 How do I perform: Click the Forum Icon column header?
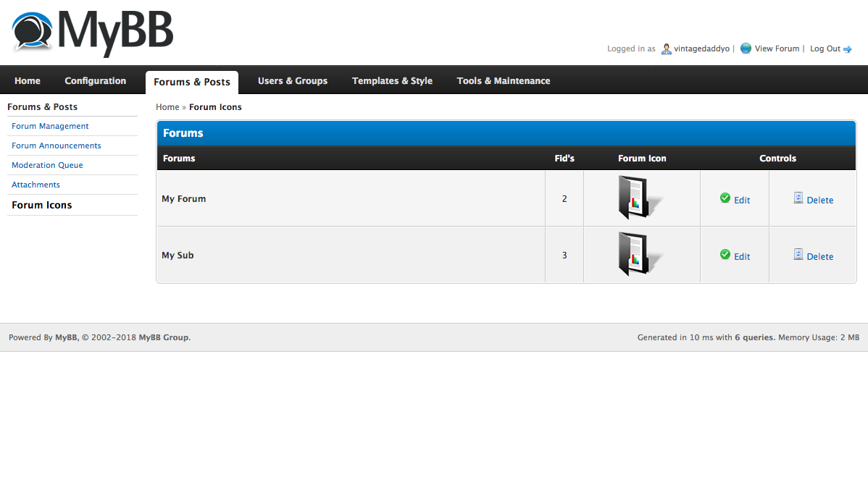(x=642, y=159)
